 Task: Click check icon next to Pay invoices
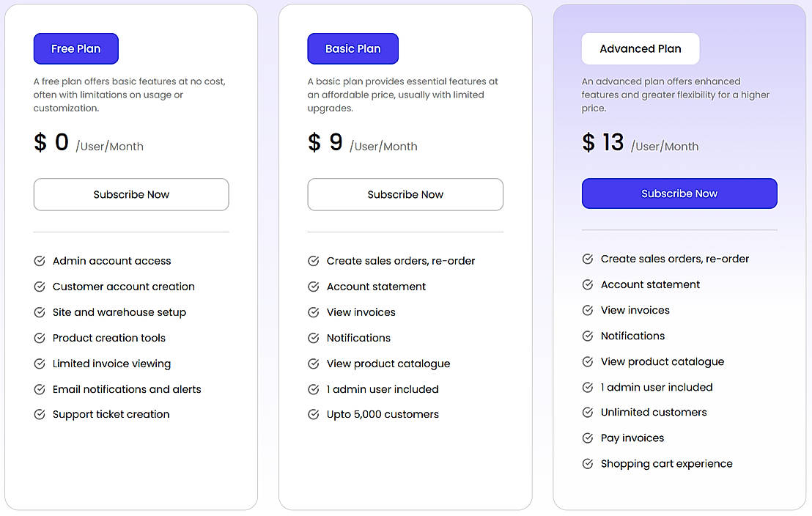588,438
